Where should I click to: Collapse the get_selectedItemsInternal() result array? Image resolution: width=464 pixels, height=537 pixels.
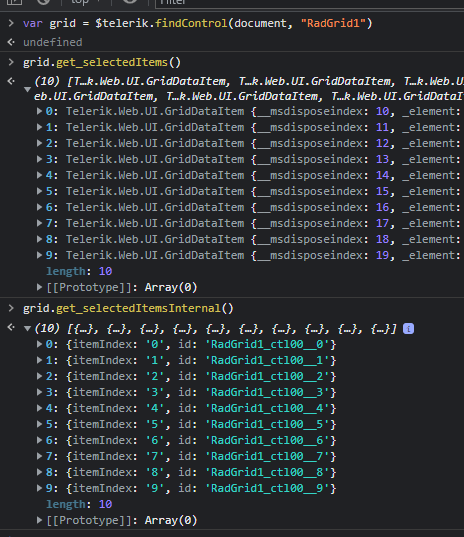pyautogui.click(x=28, y=329)
